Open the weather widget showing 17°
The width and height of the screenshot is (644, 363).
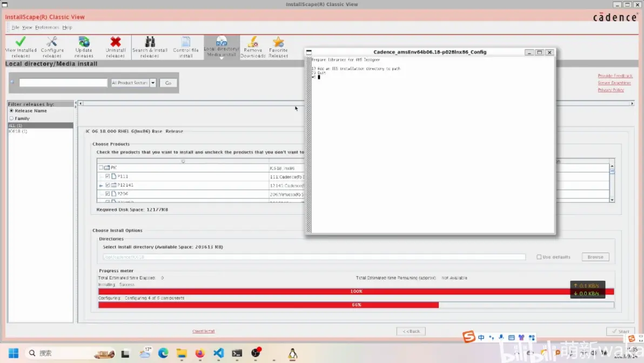coord(145,353)
